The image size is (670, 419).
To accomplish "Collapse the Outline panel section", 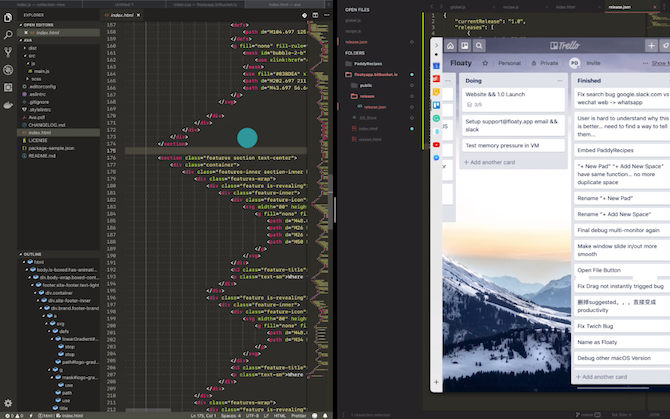I will [x=30, y=254].
